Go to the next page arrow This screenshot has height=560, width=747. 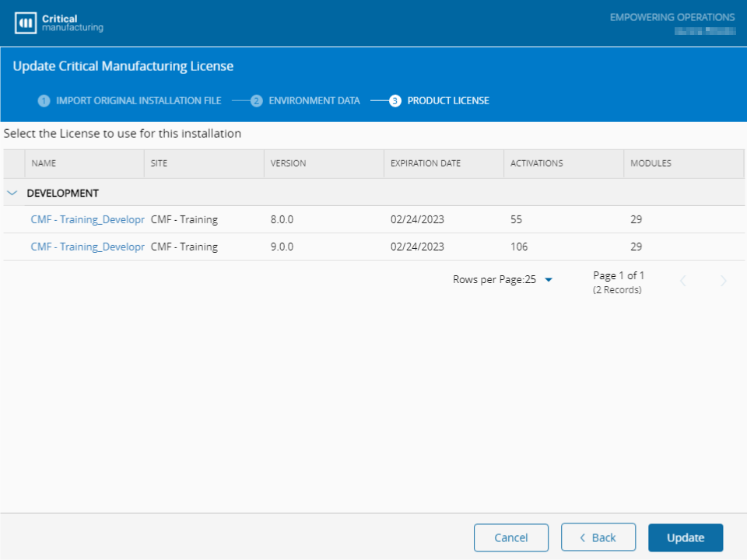pos(723,281)
